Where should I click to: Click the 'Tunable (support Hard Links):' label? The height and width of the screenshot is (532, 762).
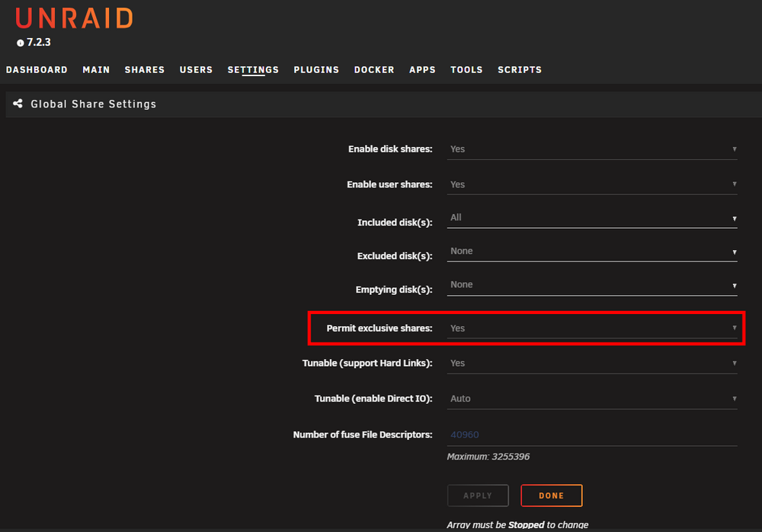click(x=367, y=364)
